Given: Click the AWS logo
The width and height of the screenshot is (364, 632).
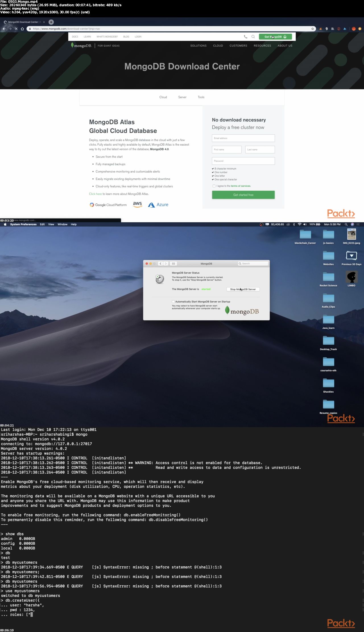Looking at the screenshot, I should (x=137, y=204).
